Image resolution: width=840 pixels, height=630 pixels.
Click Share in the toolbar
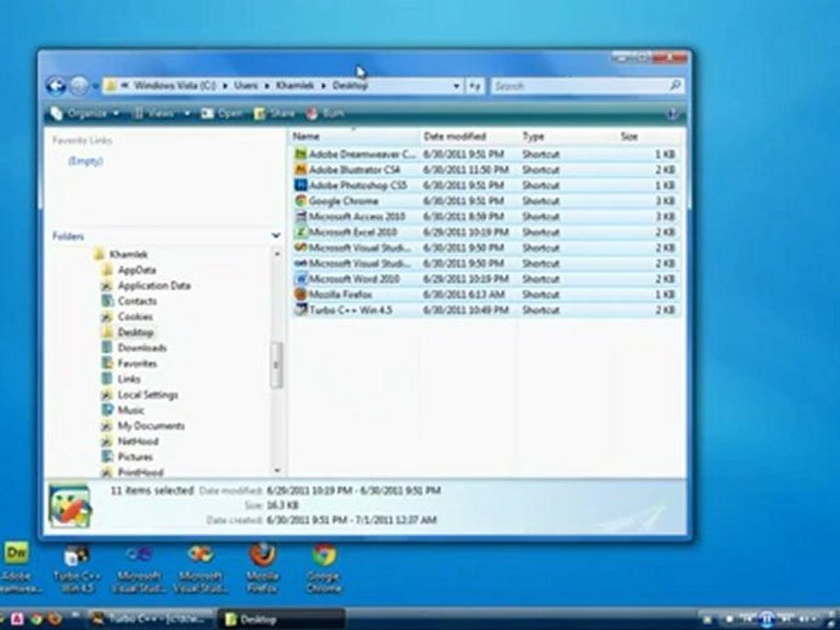[274, 114]
